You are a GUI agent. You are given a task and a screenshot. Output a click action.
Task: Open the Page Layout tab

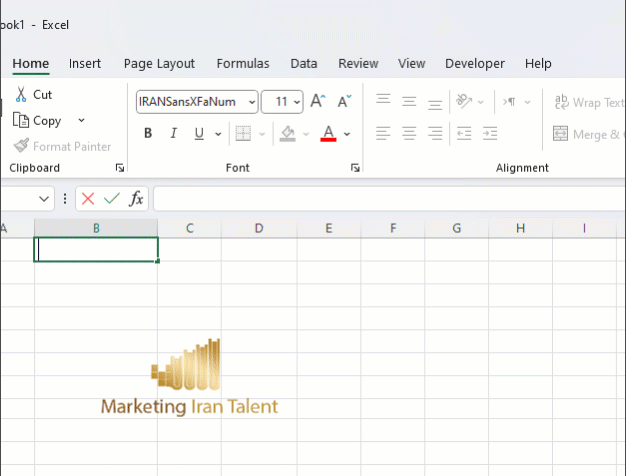click(x=159, y=64)
